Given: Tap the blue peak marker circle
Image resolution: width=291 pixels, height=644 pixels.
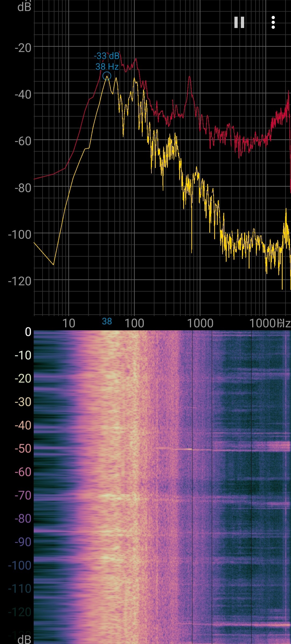Looking at the screenshot, I should click(x=107, y=76).
